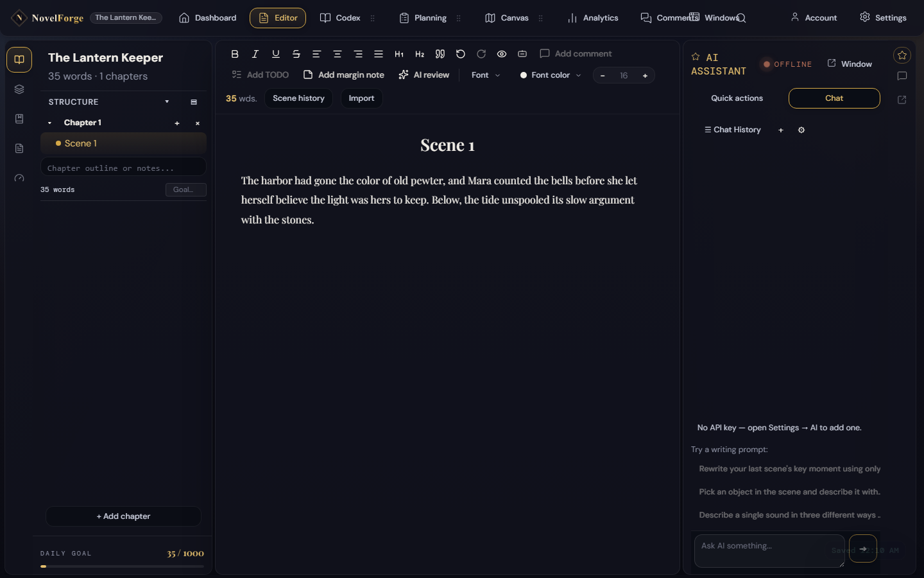924x578 pixels.
Task: Center align the text
Action: [x=338, y=54]
